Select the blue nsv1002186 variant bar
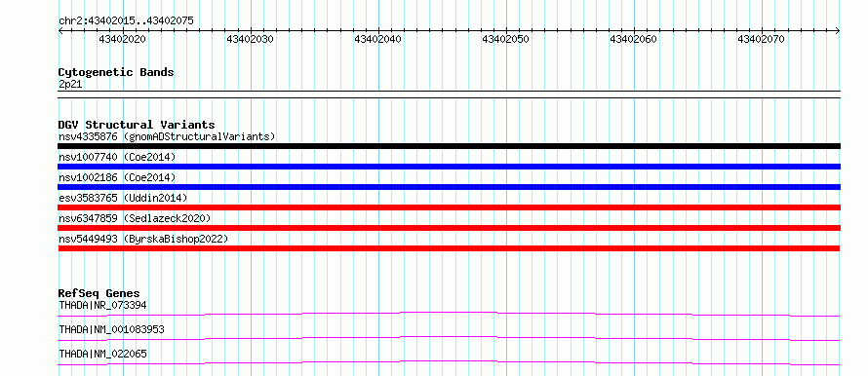This screenshot has height=376, width=868. [x=449, y=187]
